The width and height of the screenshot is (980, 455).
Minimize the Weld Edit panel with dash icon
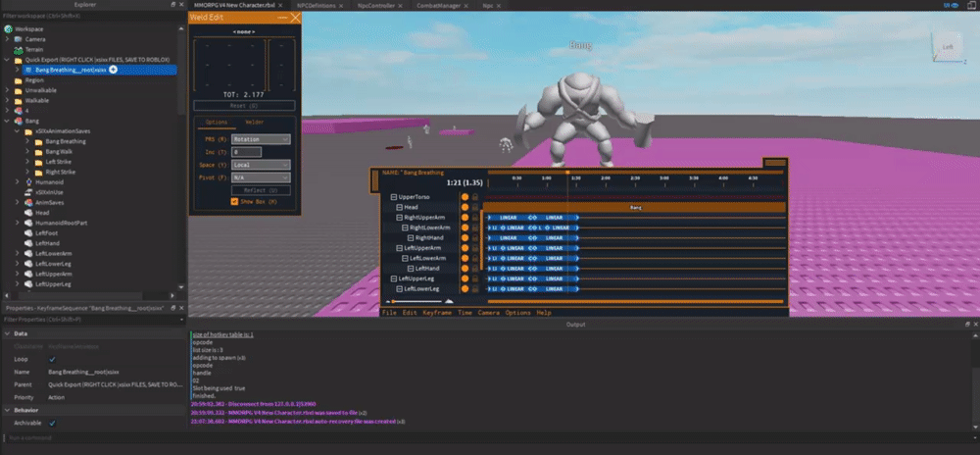pos(282,18)
